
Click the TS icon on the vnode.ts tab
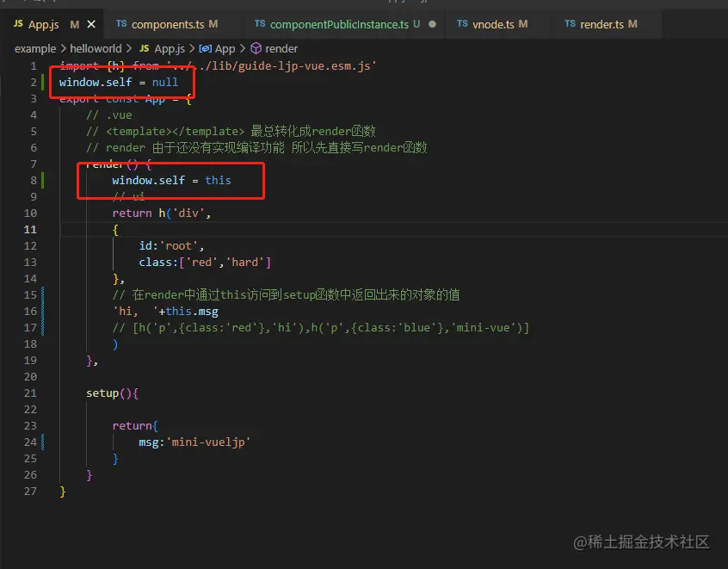(462, 24)
